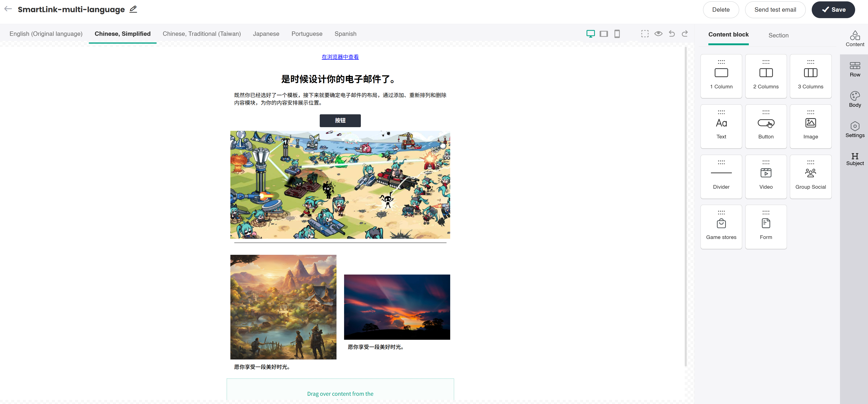Screen dimensions: 868x404
Task: Switch to mobile phone preview mode
Action: point(617,34)
